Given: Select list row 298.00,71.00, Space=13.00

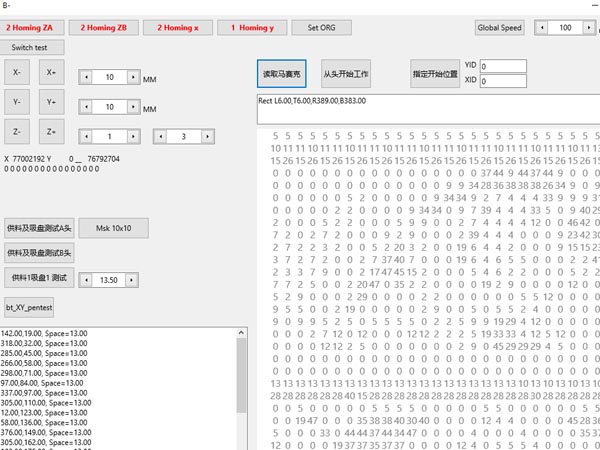Looking at the screenshot, I should pos(44,373).
